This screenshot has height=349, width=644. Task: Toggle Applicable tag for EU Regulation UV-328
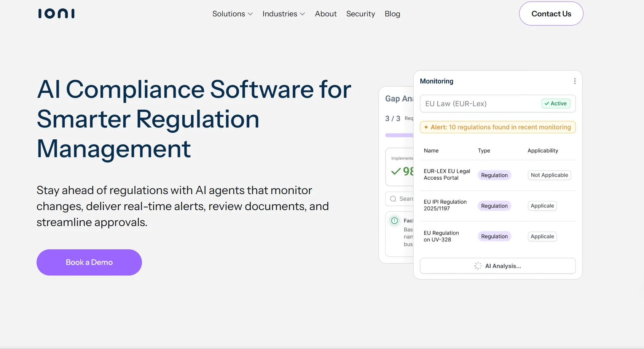pos(542,236)
